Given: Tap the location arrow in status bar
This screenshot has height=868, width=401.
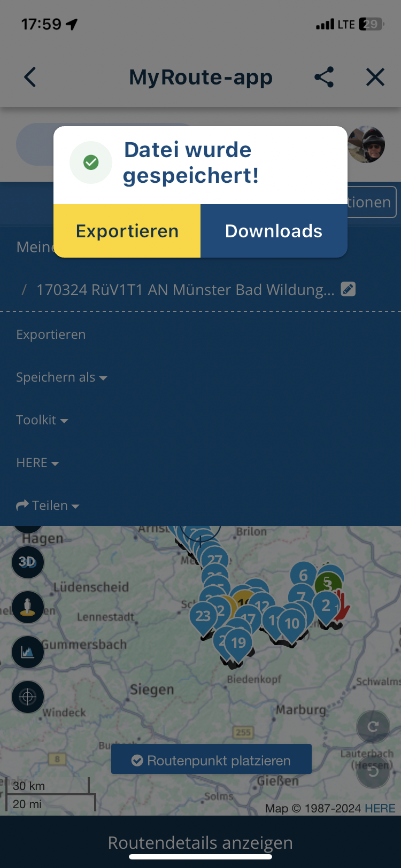Looking at the screenshot, I should point(72,24).
